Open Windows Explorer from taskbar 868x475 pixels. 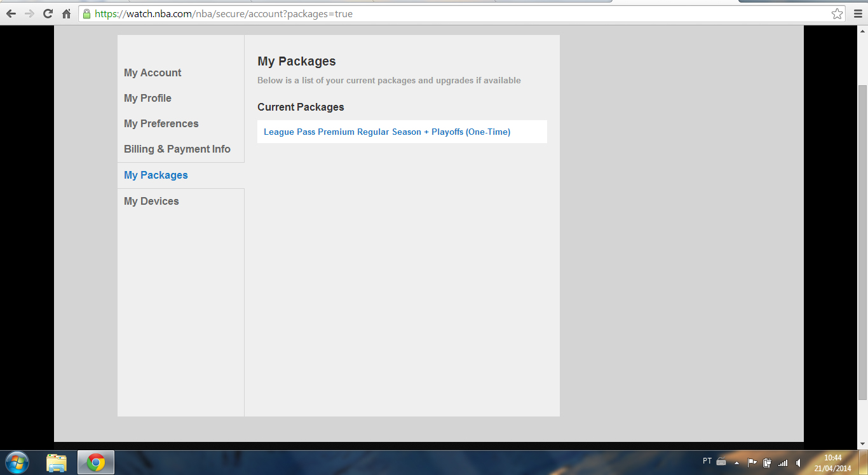(57, 462)
